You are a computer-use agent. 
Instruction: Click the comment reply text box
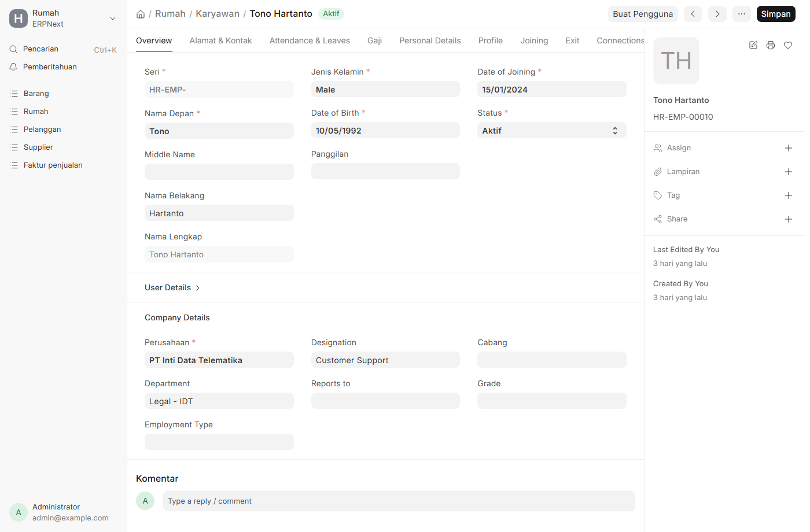(x=399, y=501)
